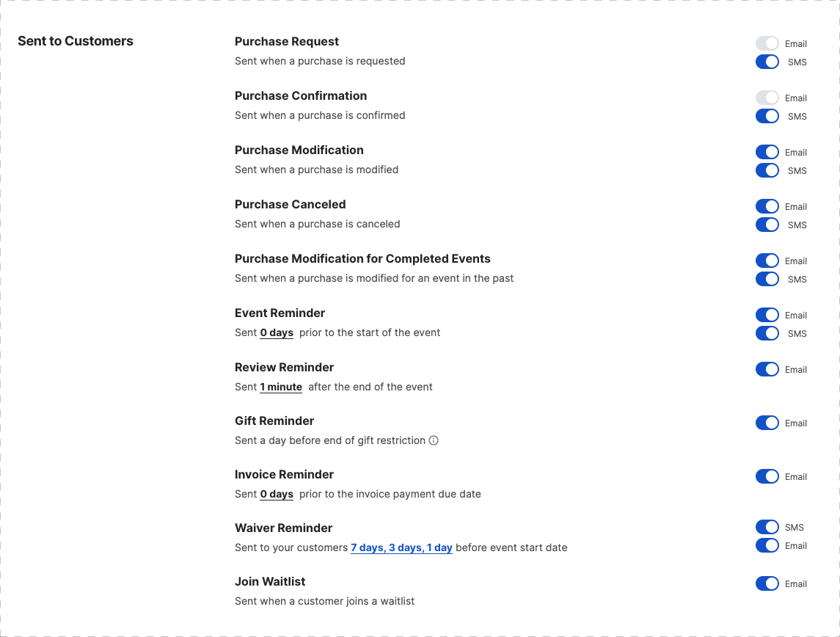This screenshot has height=637, width=840.
Task: Edit Review Reminder '1 minute' timing
Action: point(281,387)
